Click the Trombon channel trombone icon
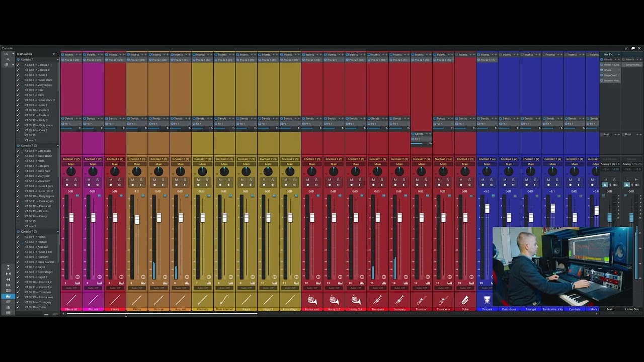Viewport: 644px width, 362px height. coord(421,300)
